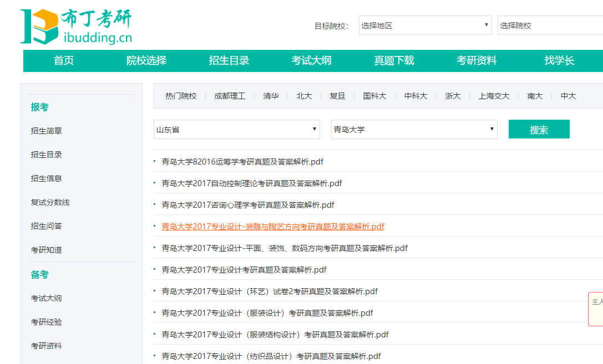Open sidebar link 招生目录

[x=47, y=155]
